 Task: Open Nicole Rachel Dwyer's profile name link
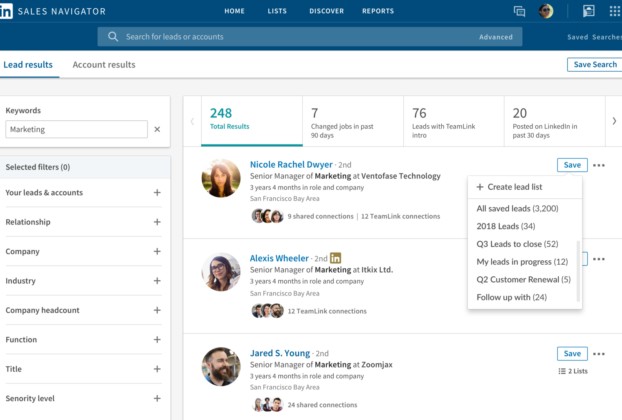tap(291, 164)
